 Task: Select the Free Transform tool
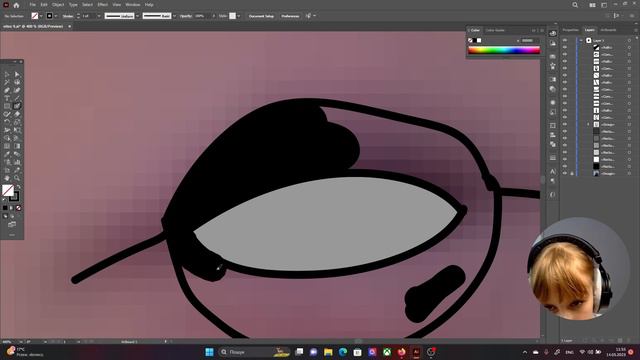coord(17,130)
